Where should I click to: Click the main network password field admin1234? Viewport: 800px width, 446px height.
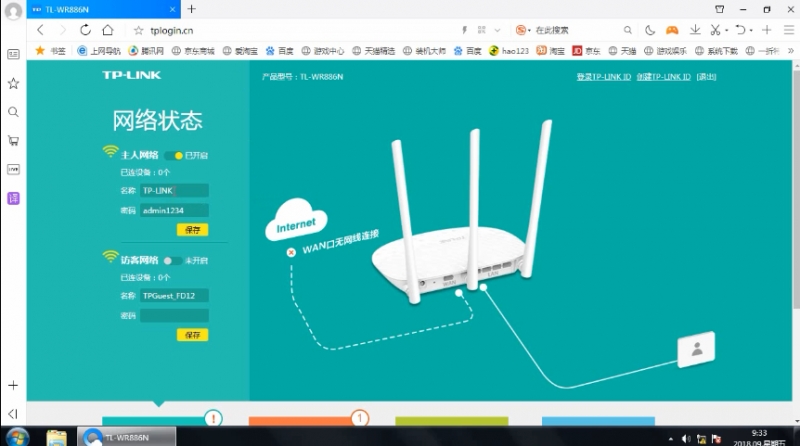point(174,210)
